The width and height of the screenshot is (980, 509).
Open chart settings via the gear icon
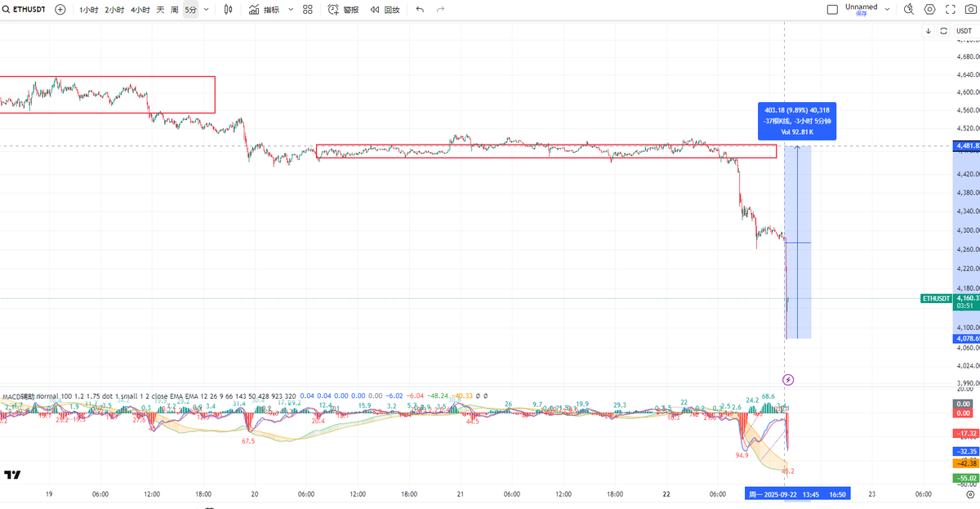(930, 9)
